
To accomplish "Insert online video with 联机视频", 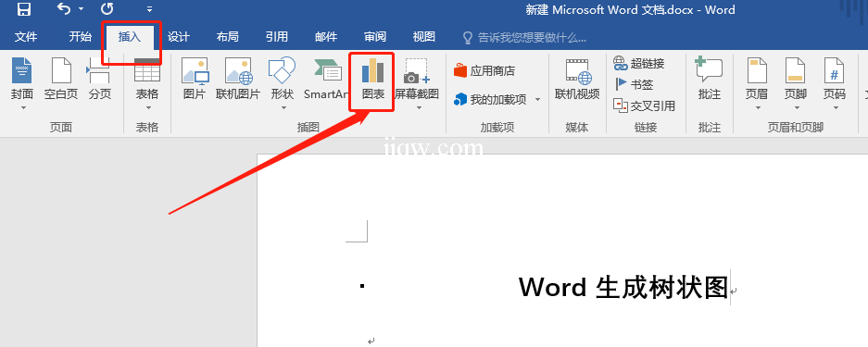I will [577, 79].
